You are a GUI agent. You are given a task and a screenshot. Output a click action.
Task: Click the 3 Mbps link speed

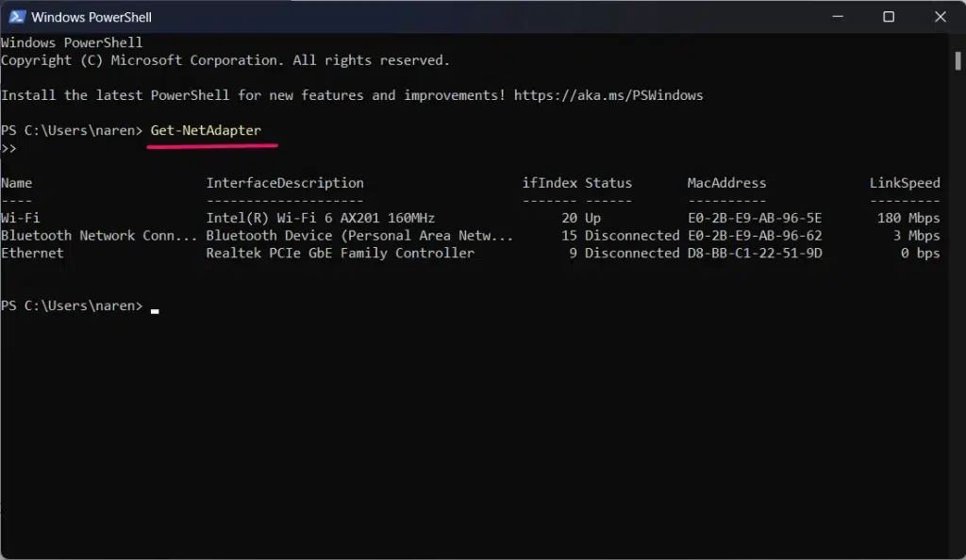pyautogui.click(x=917, y=236)
